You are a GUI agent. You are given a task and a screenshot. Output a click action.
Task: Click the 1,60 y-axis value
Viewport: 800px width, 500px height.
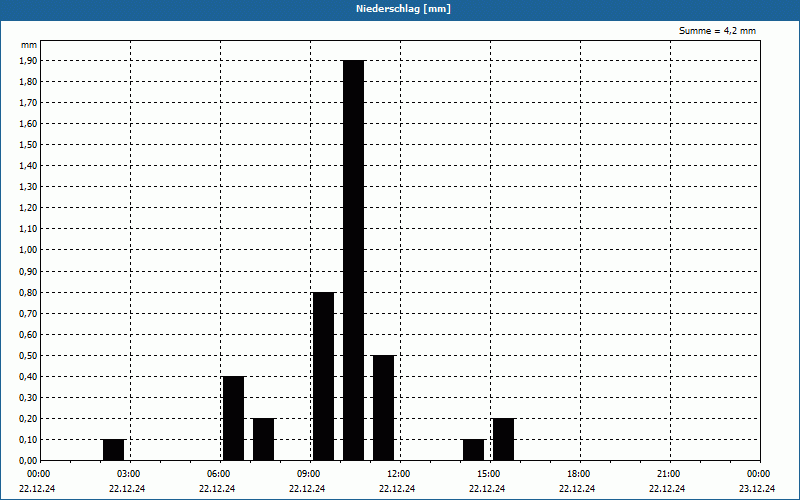coord(28,123)
